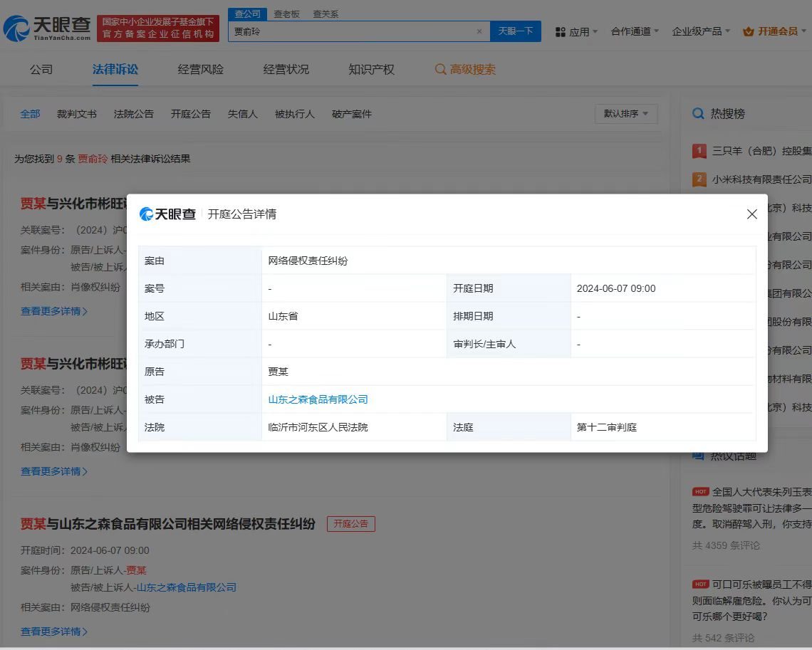Image resolution: width=812 pixels, height=650 pixels.
Task: Click the crown icon next to 开通会员
Action: 747,31
